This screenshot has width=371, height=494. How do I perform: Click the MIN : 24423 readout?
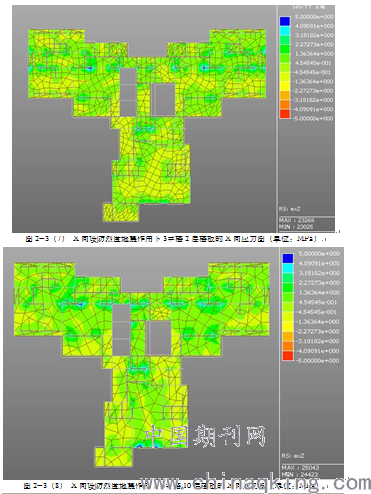(x=300, y=474)
